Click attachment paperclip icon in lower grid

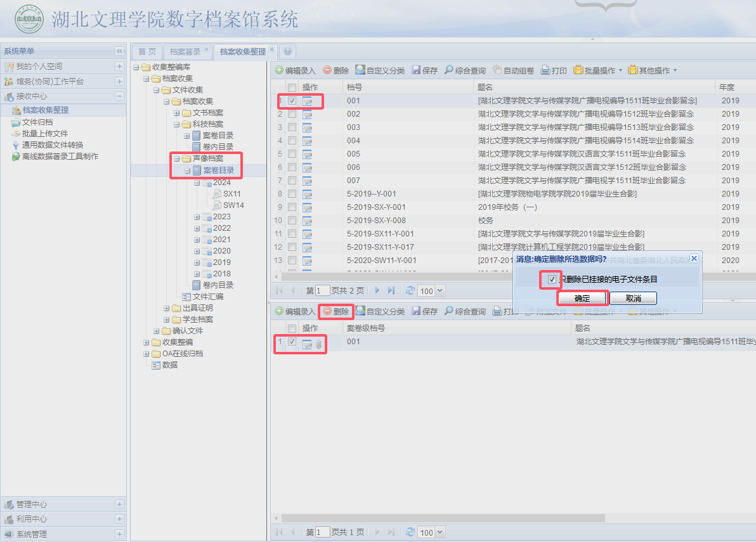coord(318,344)
